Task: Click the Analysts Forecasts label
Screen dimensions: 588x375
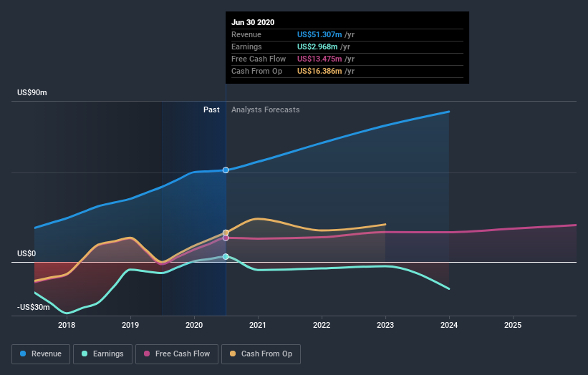Action: (266, 109)
